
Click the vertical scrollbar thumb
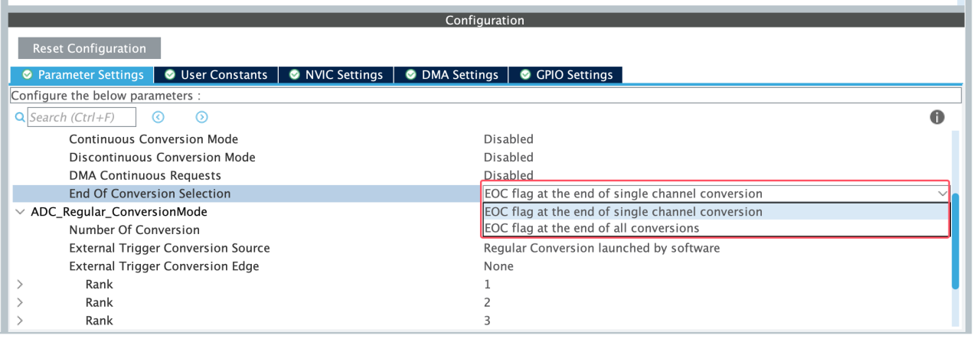click(955, 241)
